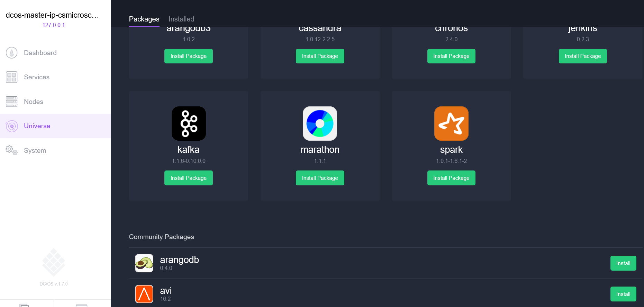Go to the Nodes section

pos(55,102)
